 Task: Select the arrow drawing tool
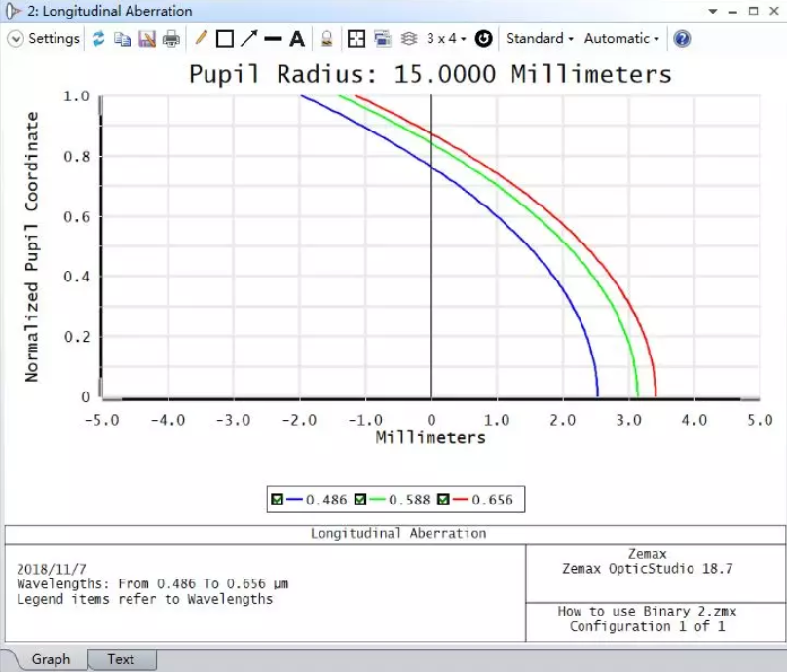click(x=249, y=39)
